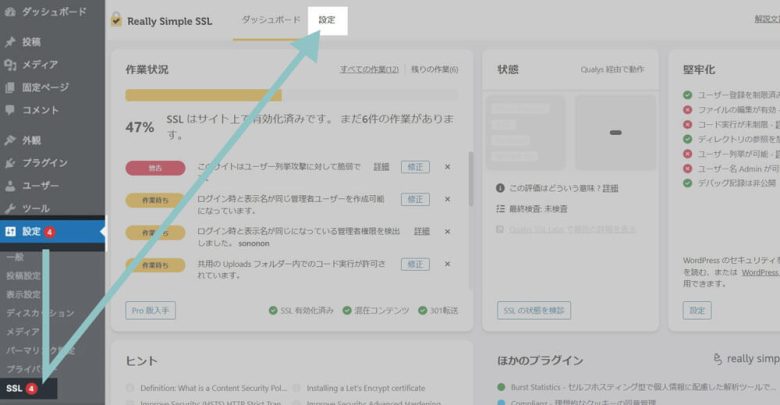This screenshot has width=780, height=405.
Task: Open メディア in the top sidebar menu
Action: coord(40,64)
